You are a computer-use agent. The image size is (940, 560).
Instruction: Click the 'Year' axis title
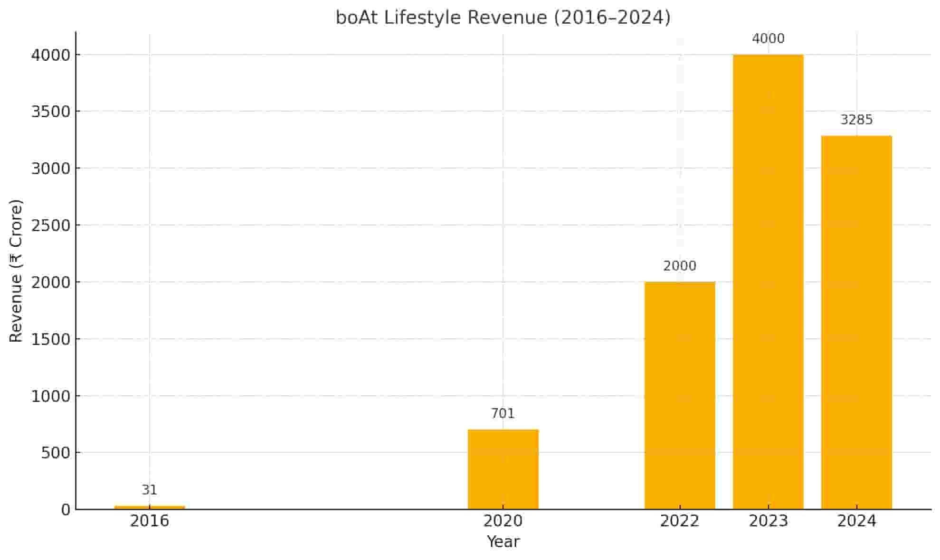pyautogui.click(x=503, y=541)
